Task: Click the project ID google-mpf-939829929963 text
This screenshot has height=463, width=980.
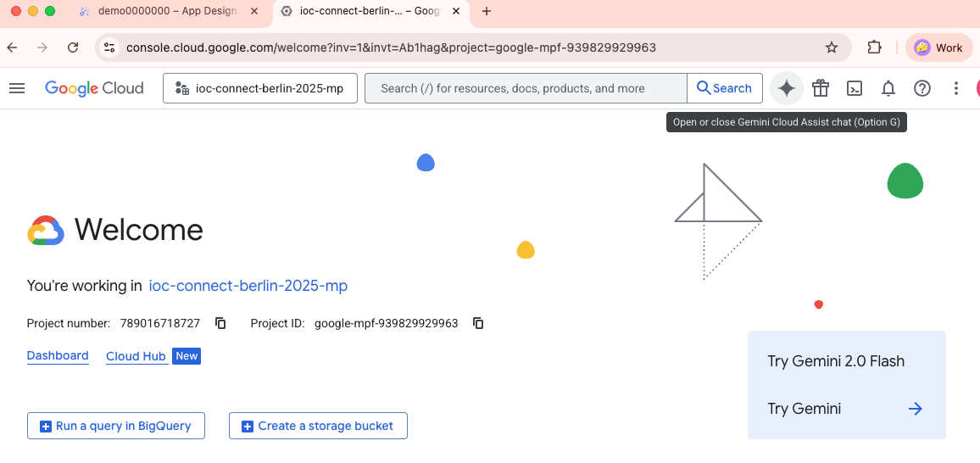Action: (387, 323)
